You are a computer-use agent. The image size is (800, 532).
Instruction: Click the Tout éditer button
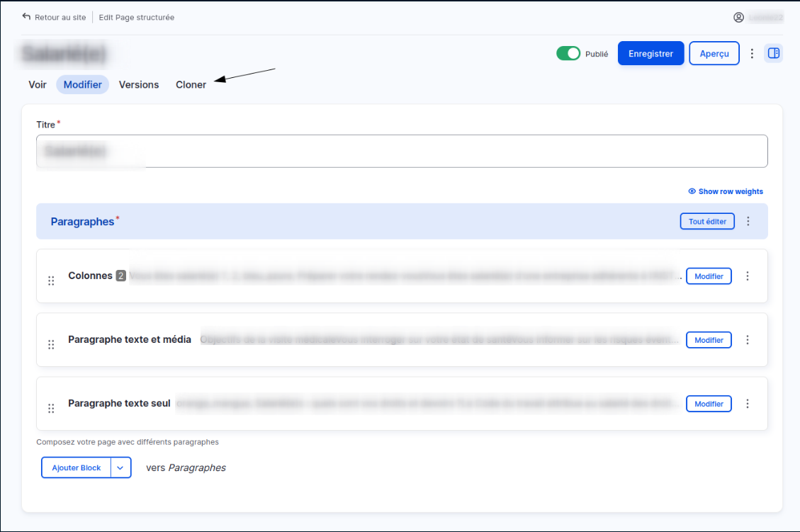coord(707,221)
